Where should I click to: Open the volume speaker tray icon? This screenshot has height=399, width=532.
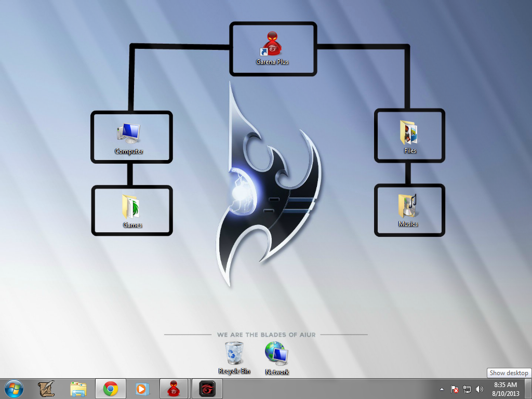(x=480, y=389)
